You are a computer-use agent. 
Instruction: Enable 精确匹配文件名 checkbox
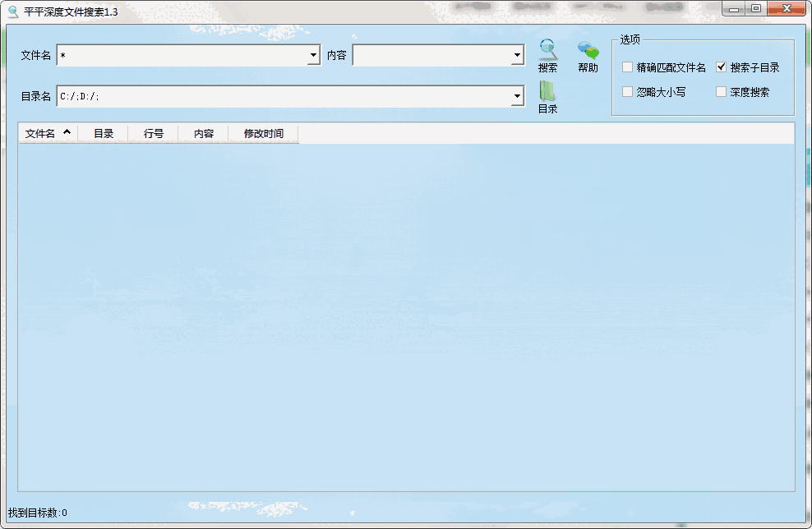pos(628,67)
